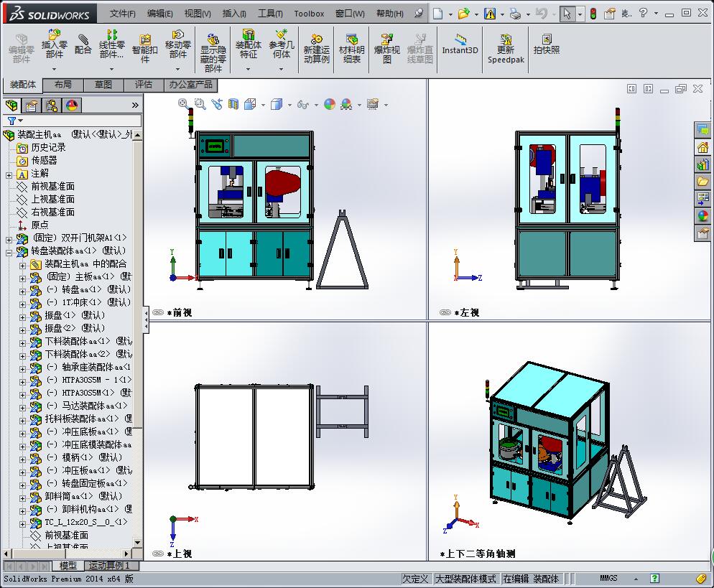This screenshot has height=588, width=714.
Task: Open Design Library icon in task pane
Action: click(703, 164)
